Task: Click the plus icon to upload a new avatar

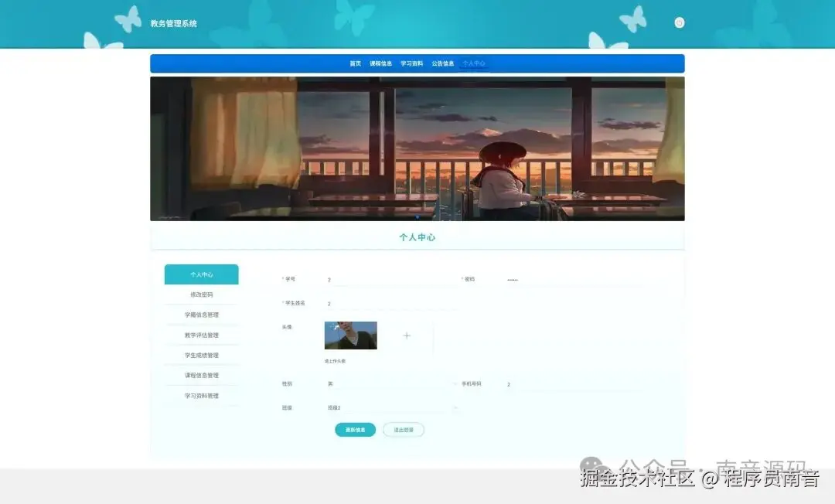Action: click(x=407, y=335)
